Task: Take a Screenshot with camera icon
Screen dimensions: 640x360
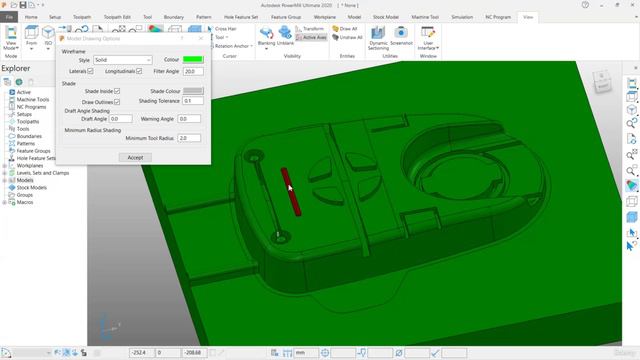Action: click(x=401, y=36)
